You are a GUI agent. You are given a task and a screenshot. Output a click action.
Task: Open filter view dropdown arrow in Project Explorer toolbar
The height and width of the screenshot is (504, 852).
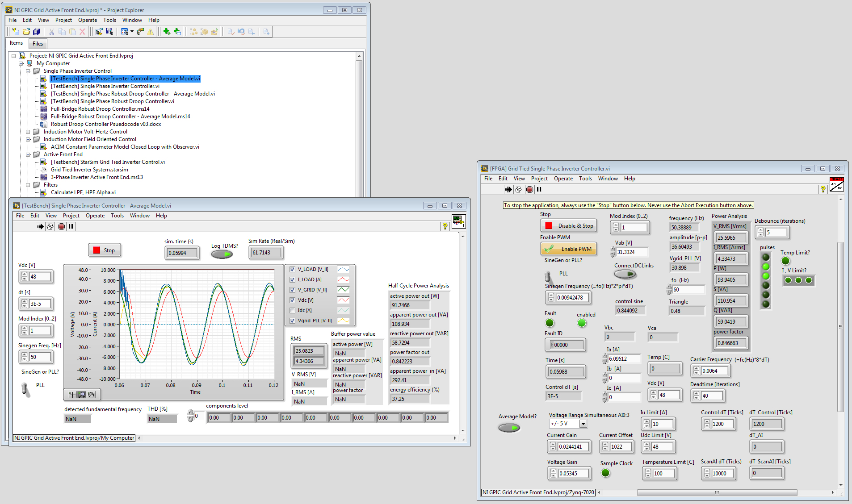(x=132, y=32)
